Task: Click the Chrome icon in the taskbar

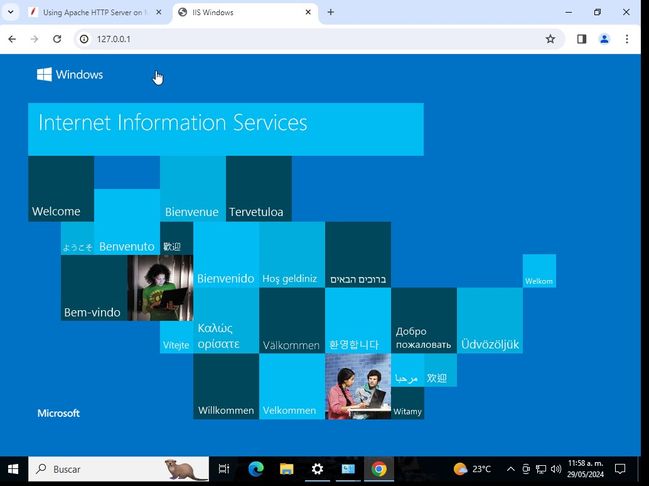Action: coord(379,469)
